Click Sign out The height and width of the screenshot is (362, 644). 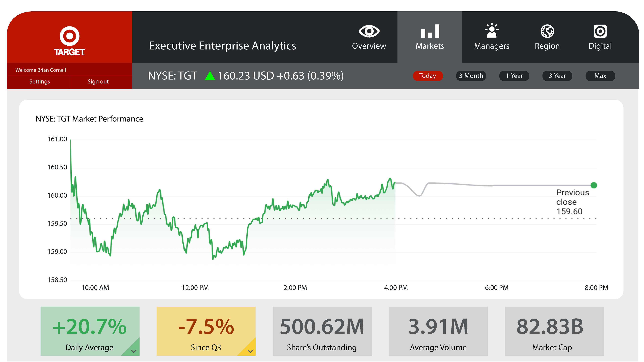(98, 82)
